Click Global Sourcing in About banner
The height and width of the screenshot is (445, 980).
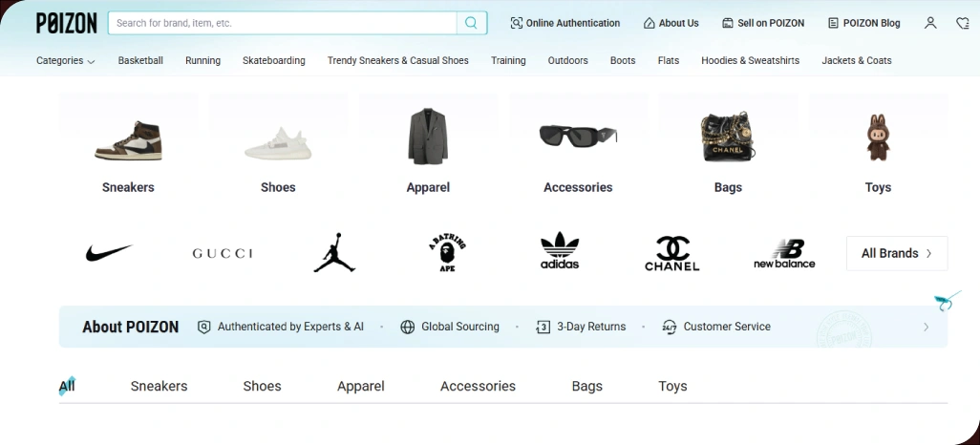pyautogui.click(x=460, y=327)
